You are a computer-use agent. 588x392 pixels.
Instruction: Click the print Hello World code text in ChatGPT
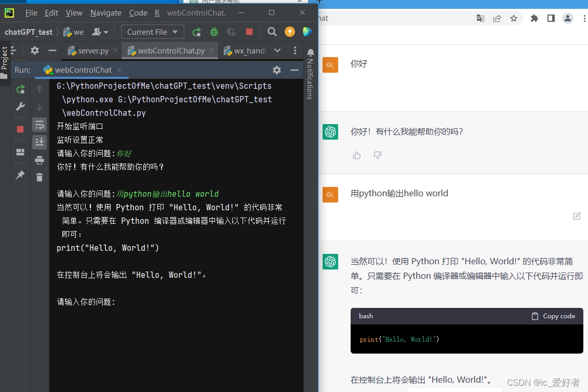[x=399, y=340]
